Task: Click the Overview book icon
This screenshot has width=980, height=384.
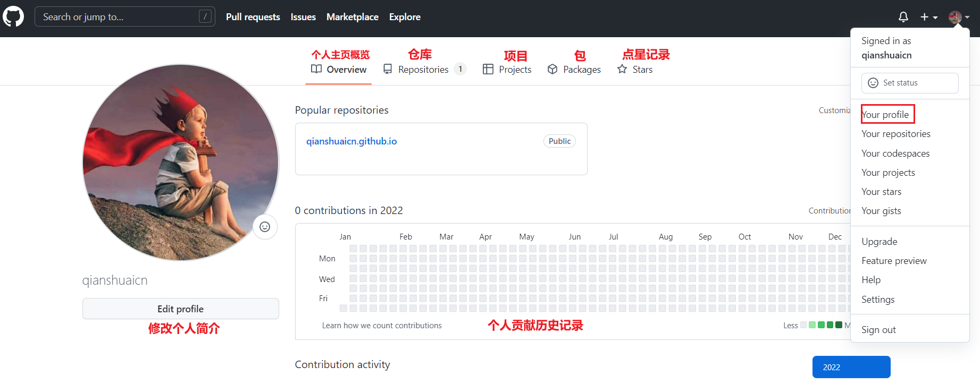Action: click(x=316, y=69)
